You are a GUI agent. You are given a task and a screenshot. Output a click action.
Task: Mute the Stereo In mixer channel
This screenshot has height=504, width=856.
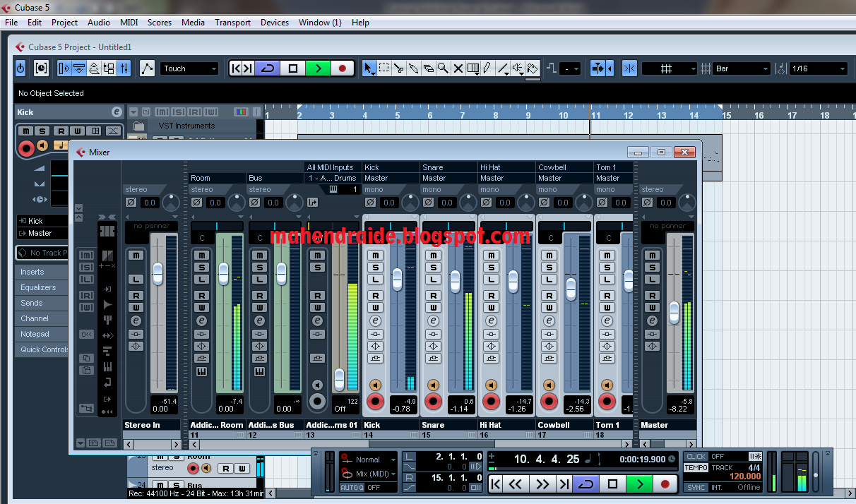pos(136,255)
